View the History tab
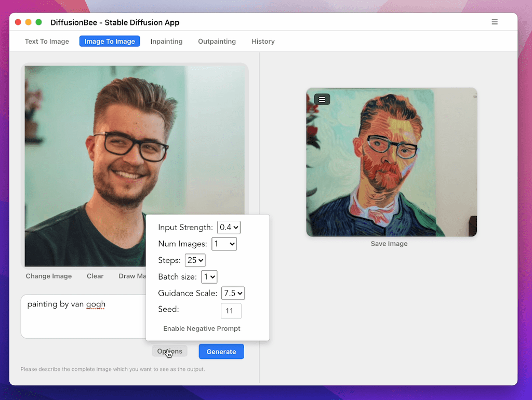 coord(263,41)
